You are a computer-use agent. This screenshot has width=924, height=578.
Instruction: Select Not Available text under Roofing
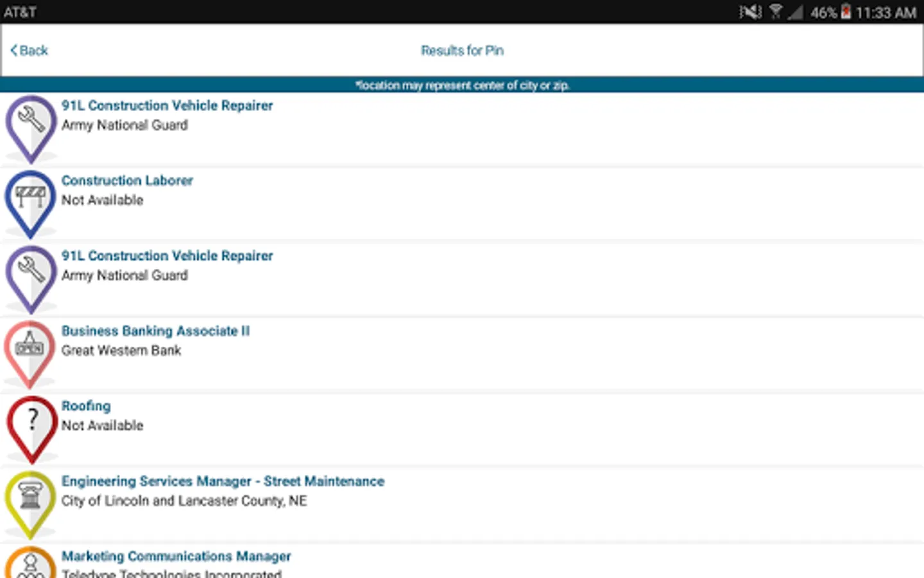[102, 426]
